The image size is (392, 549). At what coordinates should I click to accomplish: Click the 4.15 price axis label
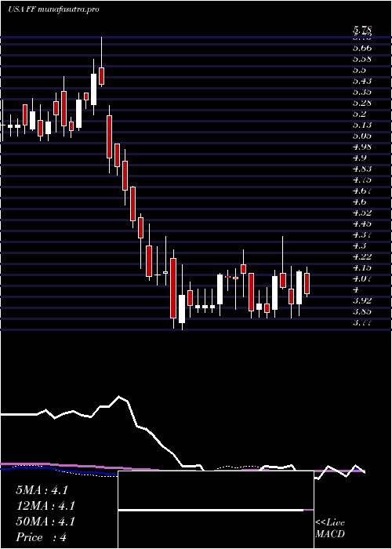click(x=362, y=268)
